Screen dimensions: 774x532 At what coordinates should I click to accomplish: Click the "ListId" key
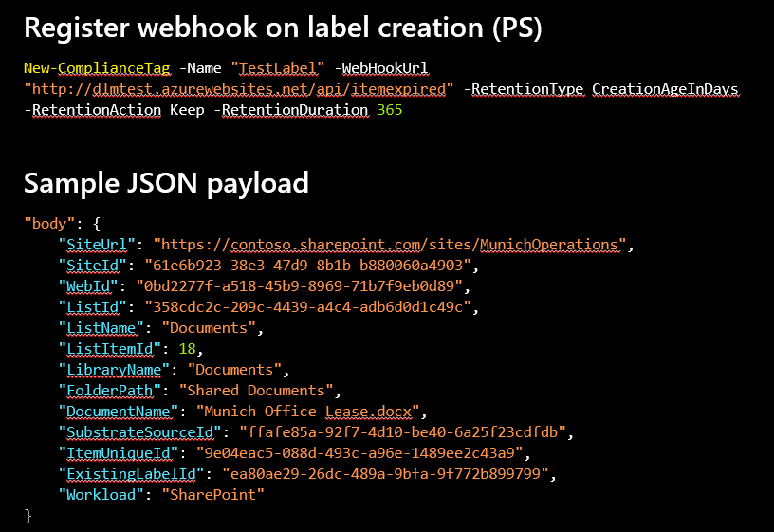92,307
